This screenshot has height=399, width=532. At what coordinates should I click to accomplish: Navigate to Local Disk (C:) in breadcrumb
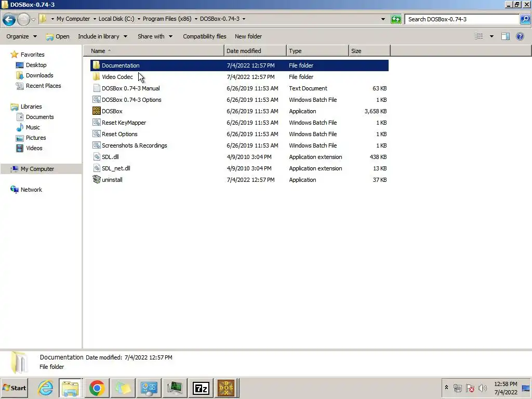click(x=116, y=19)
